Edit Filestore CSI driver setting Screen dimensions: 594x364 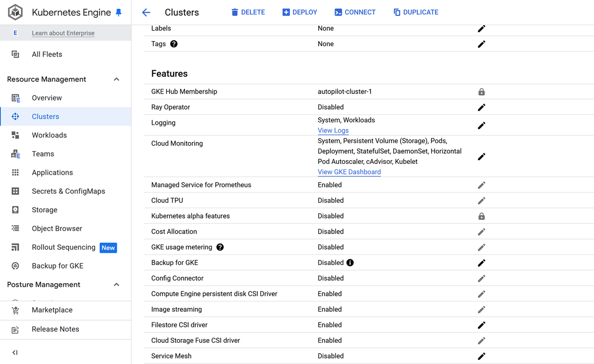[x=482, y=325]
